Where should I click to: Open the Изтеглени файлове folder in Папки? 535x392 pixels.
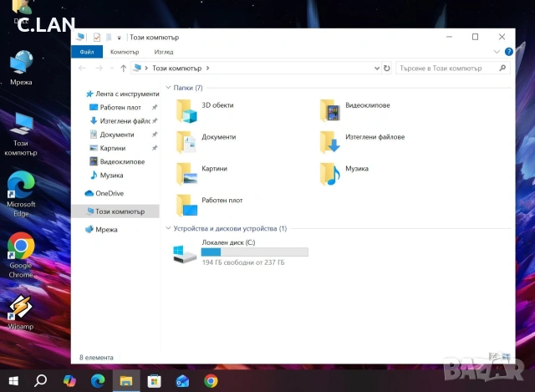(x=330, y=142)
